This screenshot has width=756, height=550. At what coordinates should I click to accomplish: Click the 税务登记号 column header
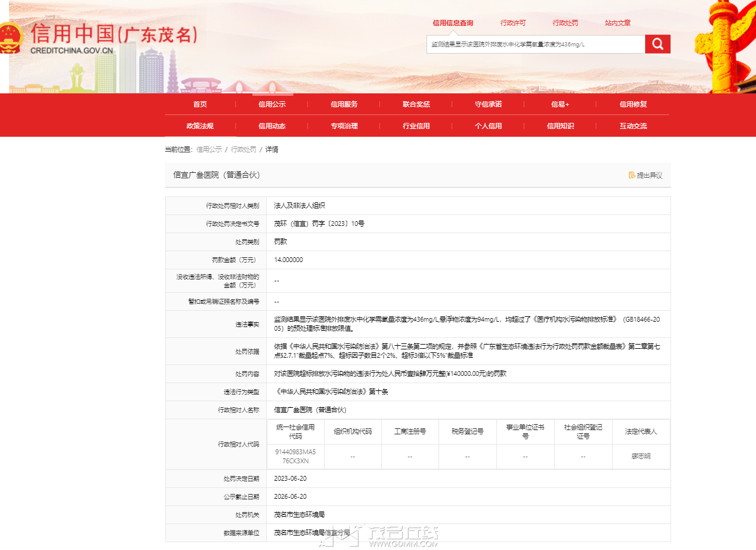pyautogui.click(x=467, y=431)
